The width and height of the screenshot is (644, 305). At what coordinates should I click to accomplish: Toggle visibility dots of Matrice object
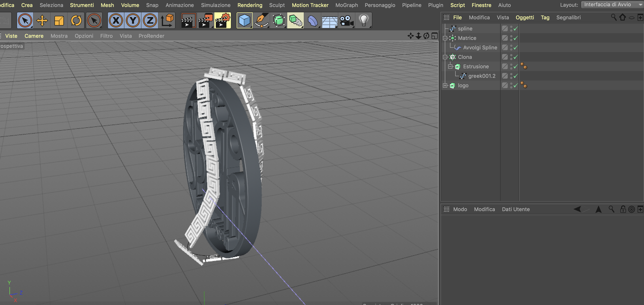tap(511, 38)
